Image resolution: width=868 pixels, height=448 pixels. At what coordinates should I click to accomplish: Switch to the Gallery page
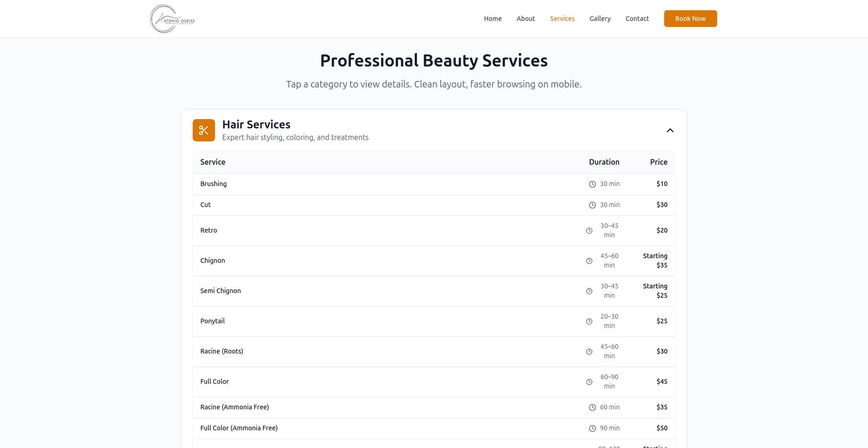pos(599,19)
